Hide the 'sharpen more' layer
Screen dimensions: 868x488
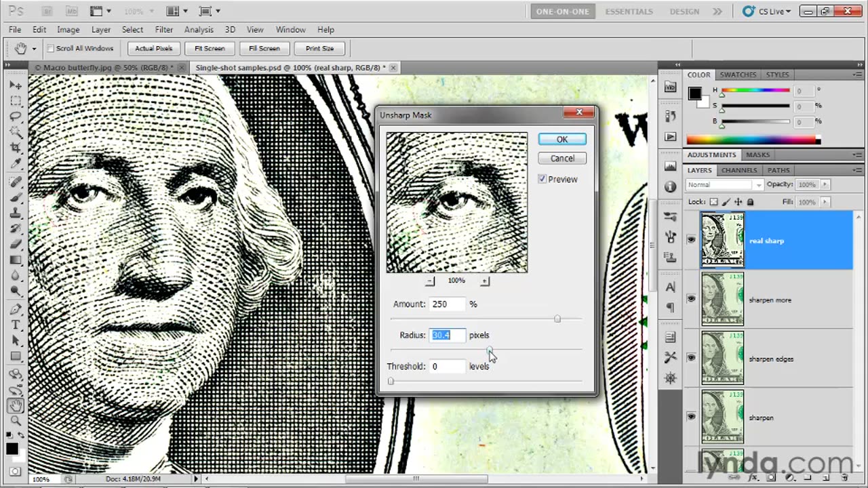tap(691, 299)
